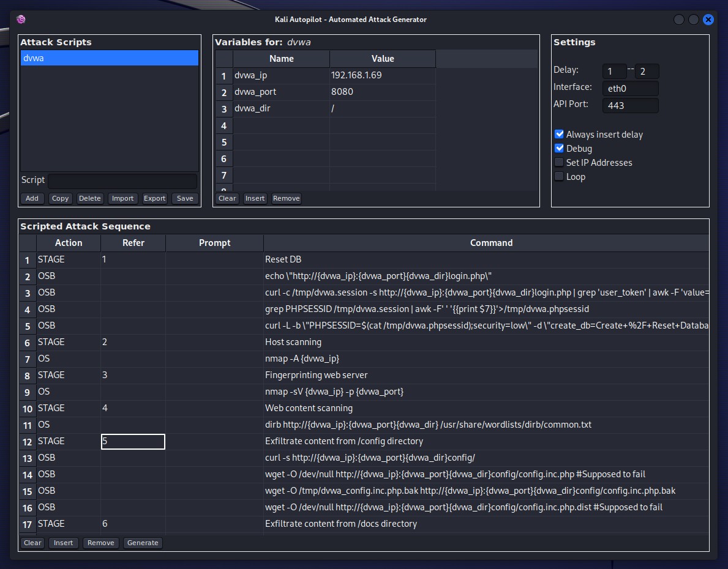Select the dirb wordlist command cell
This screenshot has height=569, width=728.
click(x=486, y=425)
